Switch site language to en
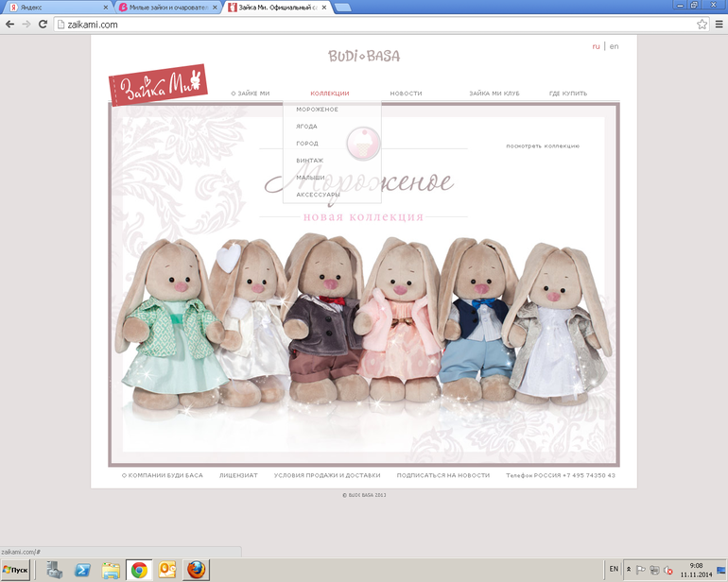728x582 pixels. point(614,46)
